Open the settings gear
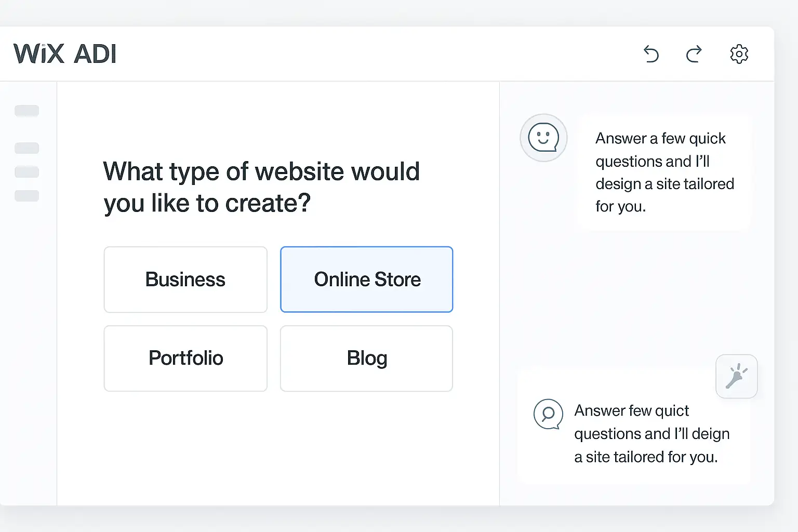The width and height of the screenshot is (798, 532). point(739,54)
